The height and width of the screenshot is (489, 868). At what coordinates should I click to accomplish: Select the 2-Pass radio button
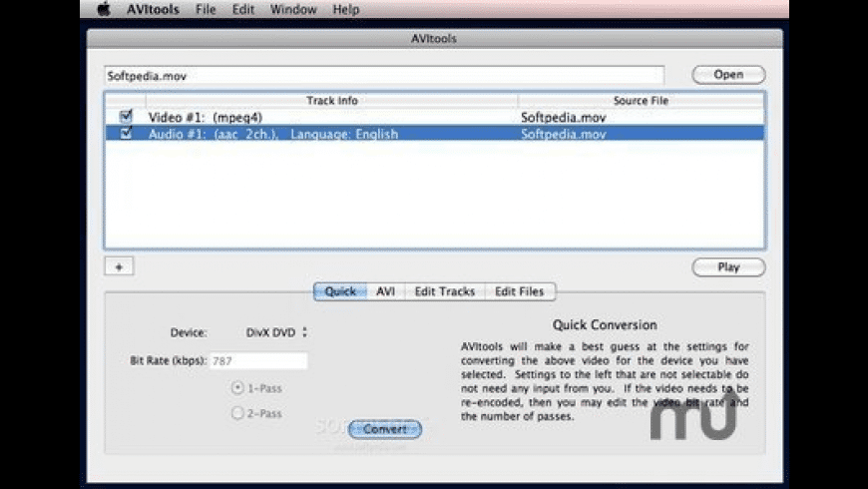pos(237,413)
